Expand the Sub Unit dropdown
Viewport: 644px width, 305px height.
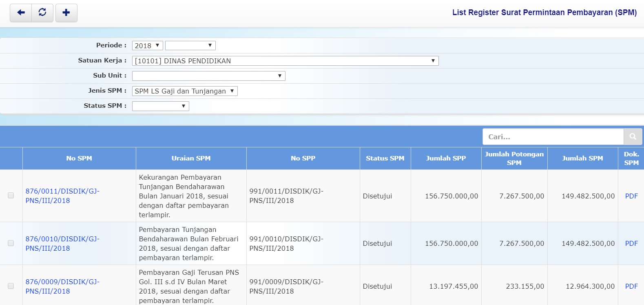tap(209, 76)
